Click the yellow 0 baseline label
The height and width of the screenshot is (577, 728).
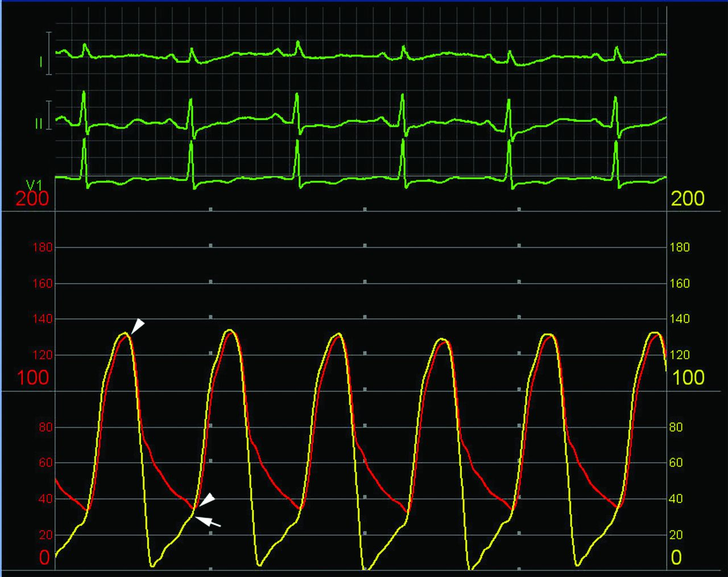coord(676,558)
